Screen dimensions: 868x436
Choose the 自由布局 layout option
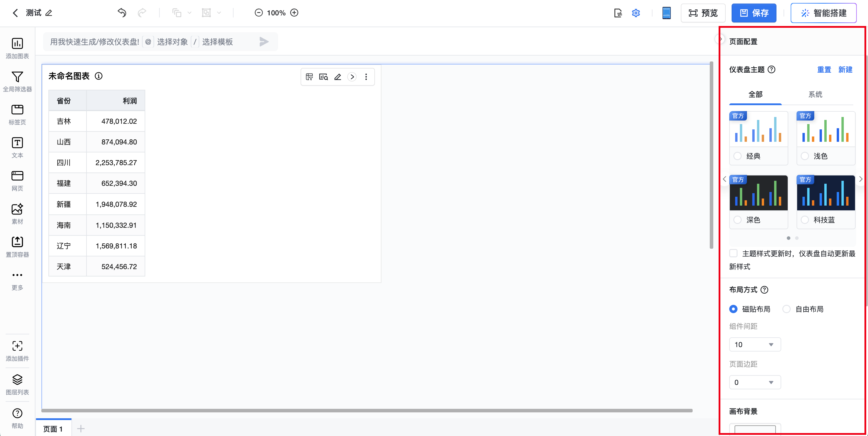(x=787, y=309)
